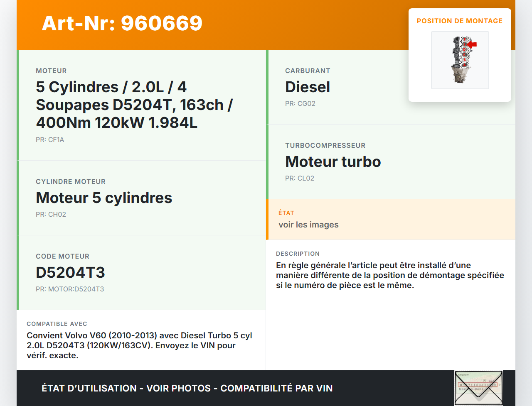Click the PR: CF1A code
Image resolution: width=532 pixels, height=406 pixels.
50,139
